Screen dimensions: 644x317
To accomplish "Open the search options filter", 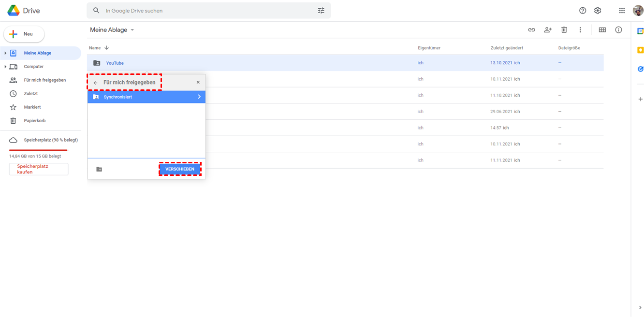I will [321, 11].
